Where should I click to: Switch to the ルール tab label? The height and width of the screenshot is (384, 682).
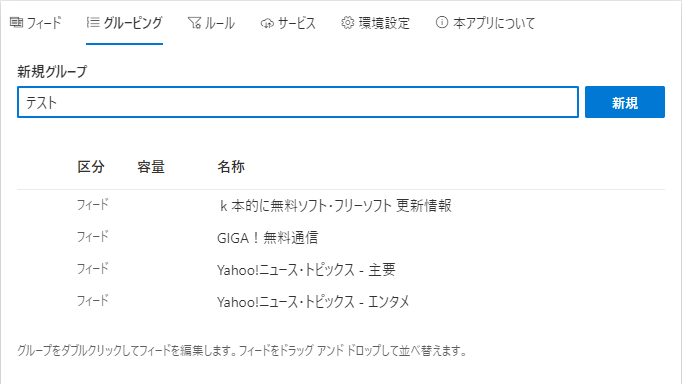220,23
